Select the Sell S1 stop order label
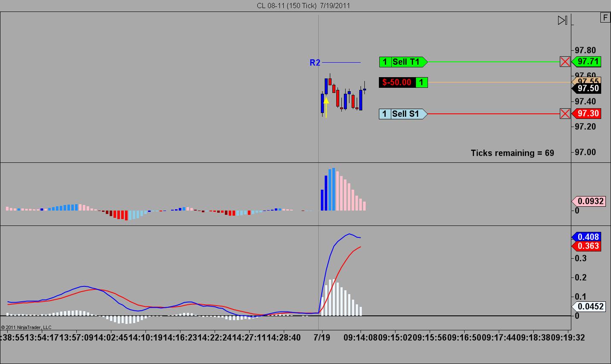The image size is (611, 364). click(x=403, y=114)
